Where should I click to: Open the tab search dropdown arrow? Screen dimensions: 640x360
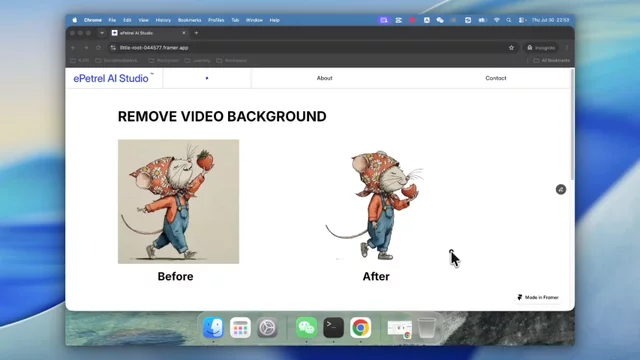click(x=102, y=33)
